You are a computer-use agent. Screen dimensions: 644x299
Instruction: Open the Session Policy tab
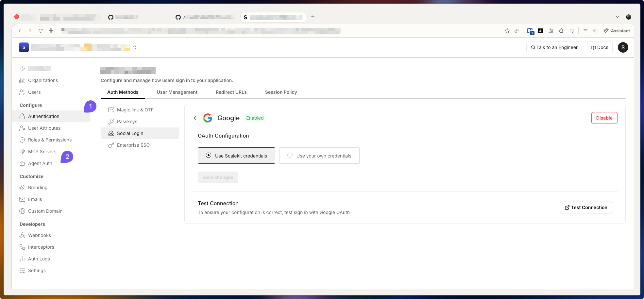(281, 92)
